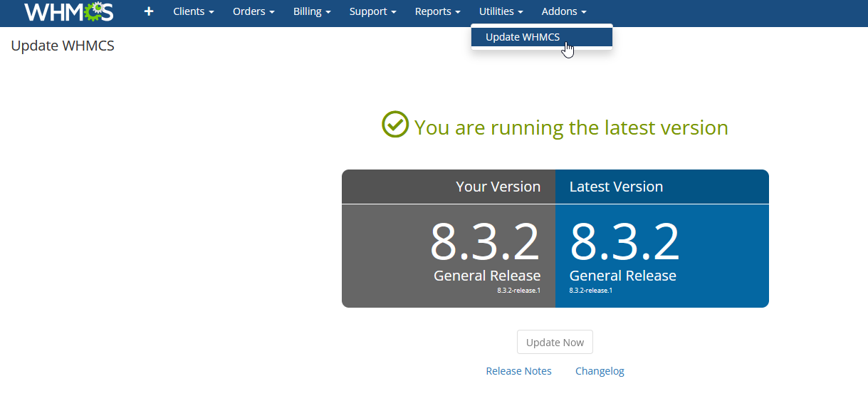
Task: Click 'You are running the latest version' text
Action: 571,127
